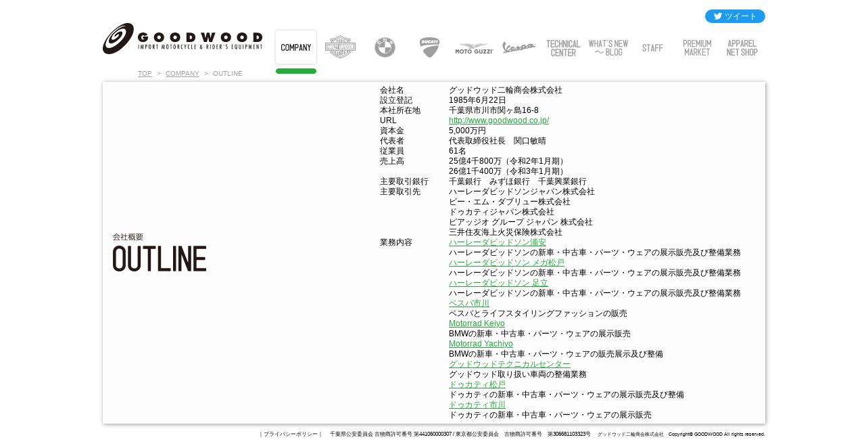Click ハーレーダビッドソンジャパン株式会社 text
868x448 pixels.
(x=522, y=192)
